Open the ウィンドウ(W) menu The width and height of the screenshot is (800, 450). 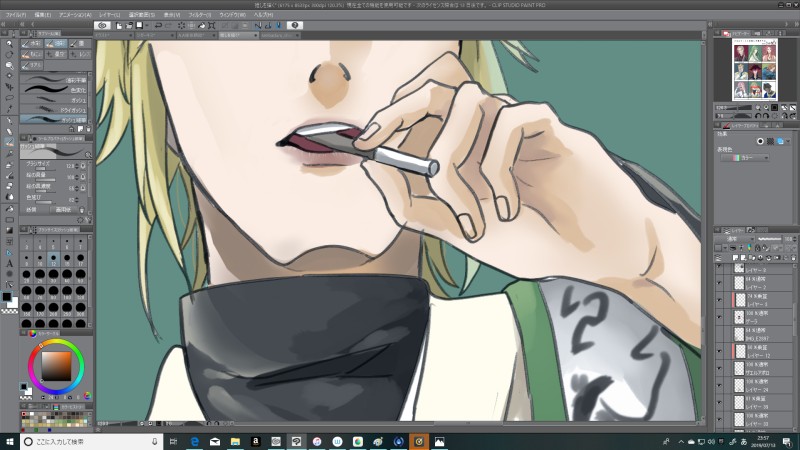tap(232, 15)
